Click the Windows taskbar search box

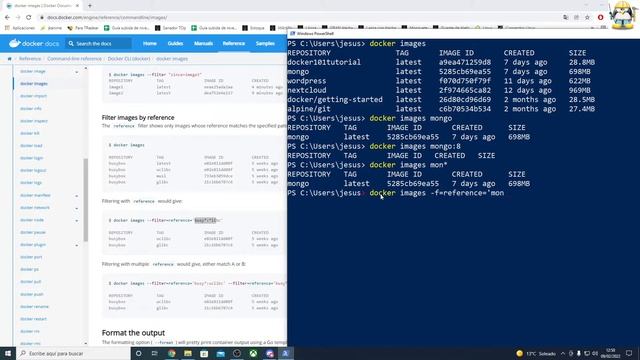coord(73,353)
